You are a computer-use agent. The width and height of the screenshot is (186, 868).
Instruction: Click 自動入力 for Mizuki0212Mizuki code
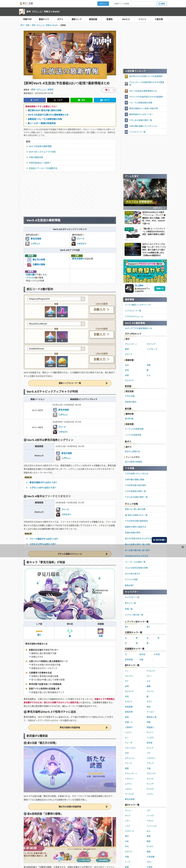(101, 334)
